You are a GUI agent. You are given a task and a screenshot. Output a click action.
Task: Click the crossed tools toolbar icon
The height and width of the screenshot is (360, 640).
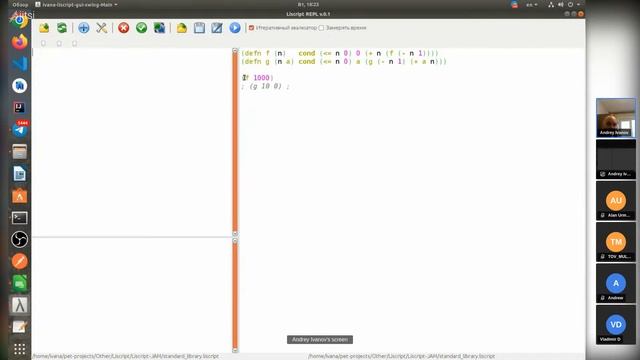coord(102,28)
